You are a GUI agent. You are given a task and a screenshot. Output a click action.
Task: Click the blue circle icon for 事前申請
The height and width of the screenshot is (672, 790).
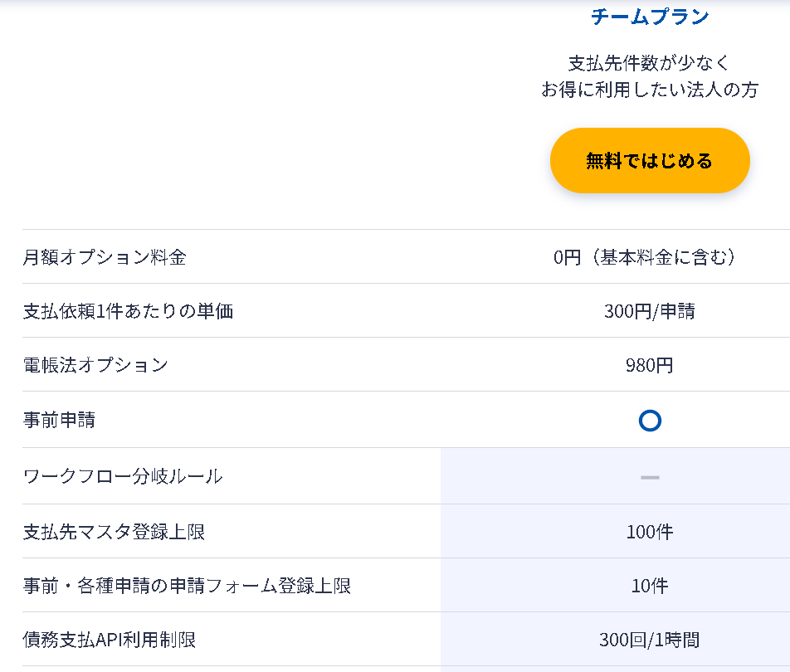(x=650, y=421)
